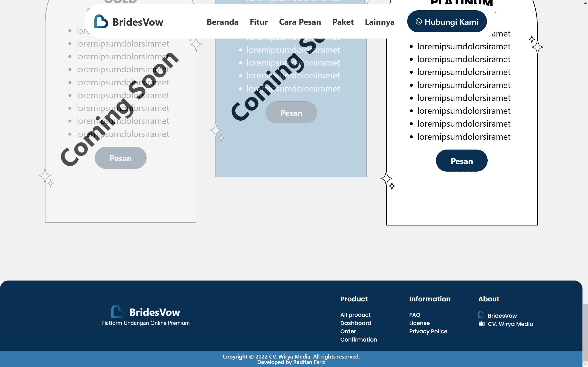Click the small BridesVow icon under About

coord(481,314)
